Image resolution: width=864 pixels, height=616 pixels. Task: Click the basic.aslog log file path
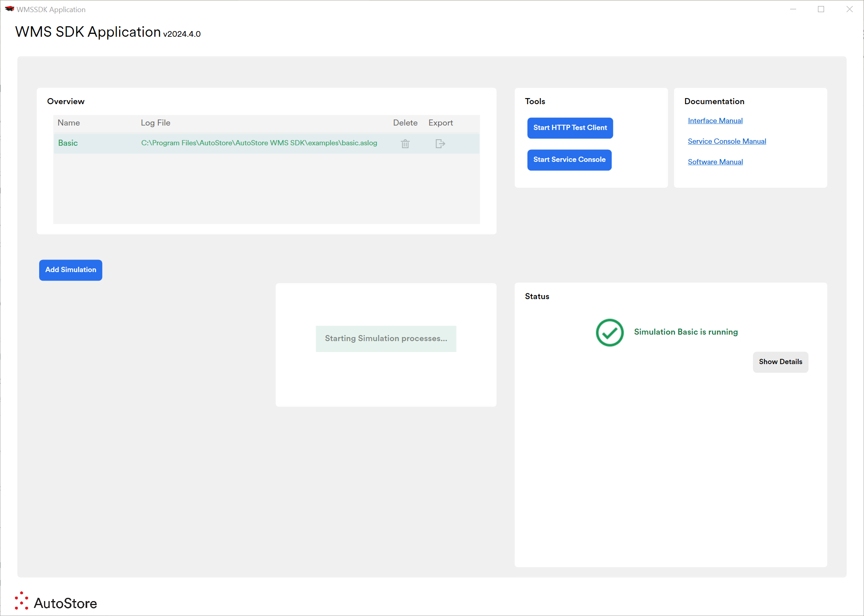[x=259, y=143]
